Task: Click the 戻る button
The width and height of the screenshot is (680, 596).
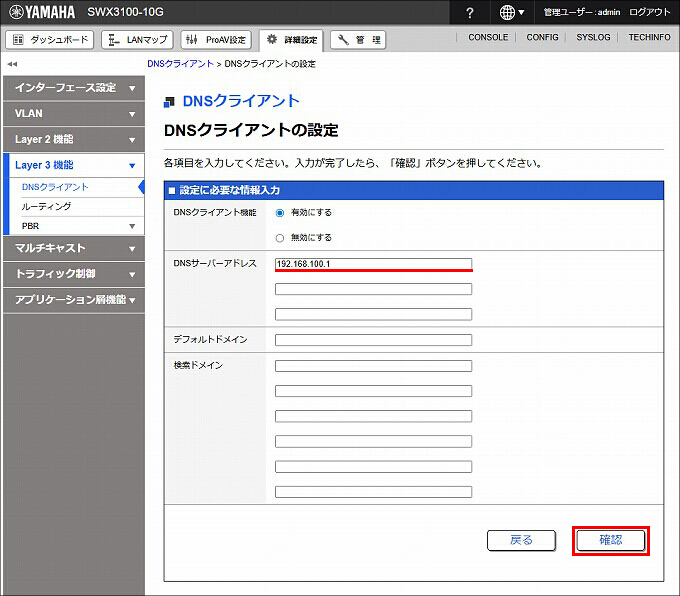Action: (x=521, y=540)
